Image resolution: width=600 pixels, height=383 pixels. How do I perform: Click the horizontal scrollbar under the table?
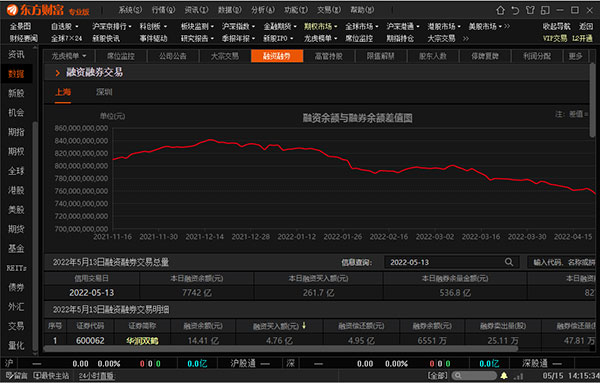click(281, 349)
